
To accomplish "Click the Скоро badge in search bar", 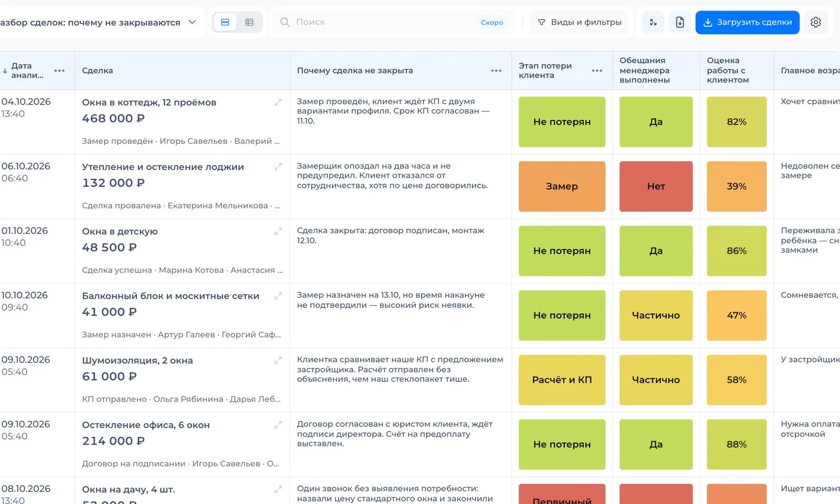I will click(492, 22).
